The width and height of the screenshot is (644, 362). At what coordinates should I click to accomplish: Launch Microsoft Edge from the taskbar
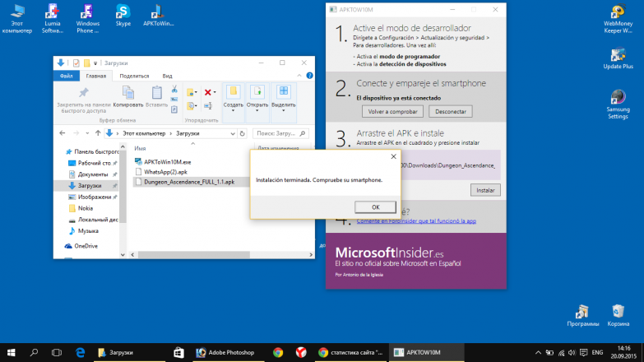click(x=80, y=353)
